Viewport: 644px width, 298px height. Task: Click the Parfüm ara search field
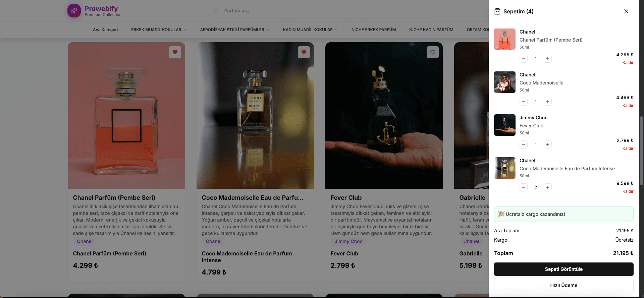(320, 11)
